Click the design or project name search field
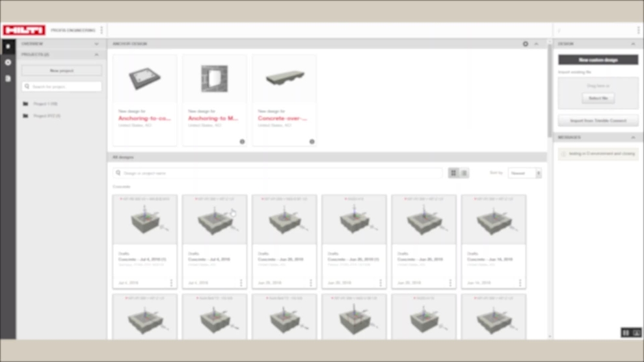644x362 pixels. 280,174
